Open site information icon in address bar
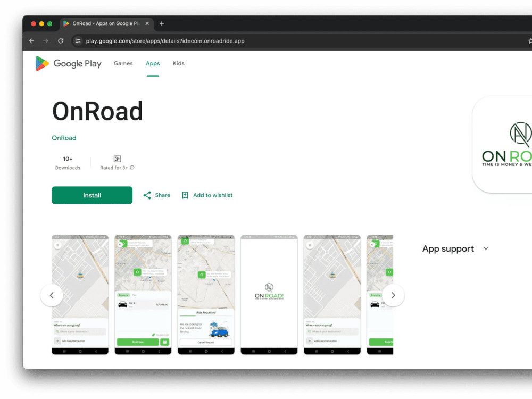This screenshot has height=399, width=532. 78,41
